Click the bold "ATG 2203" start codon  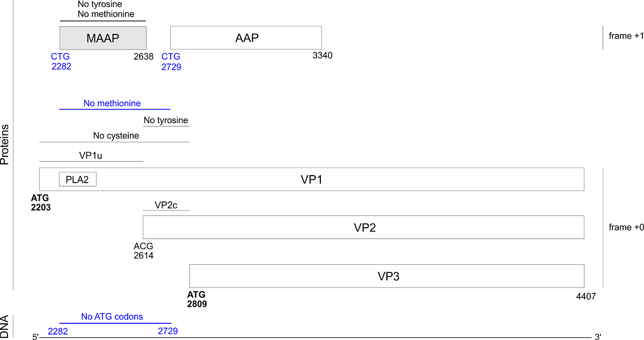[41, 202]
